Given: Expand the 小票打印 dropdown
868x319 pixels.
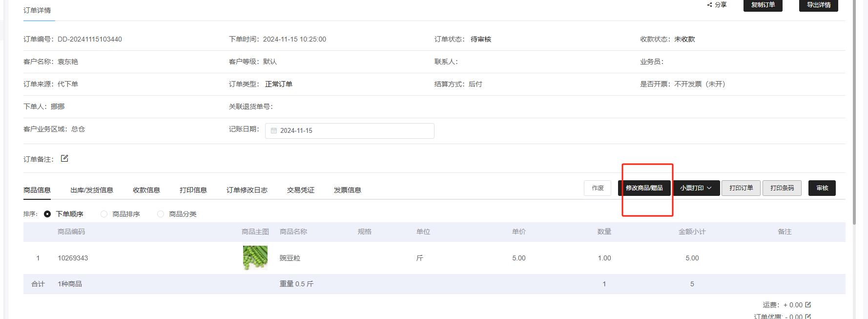Looking at the screenshot, I should tap(696, 188).
